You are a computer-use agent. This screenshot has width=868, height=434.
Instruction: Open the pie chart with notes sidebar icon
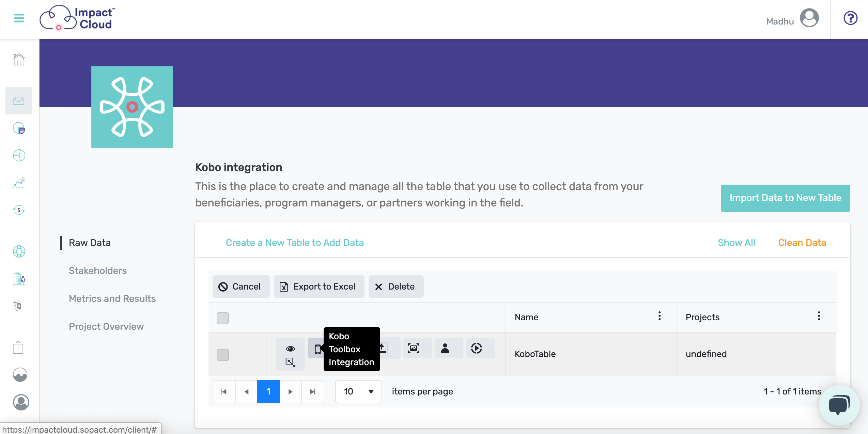[19, 128]
